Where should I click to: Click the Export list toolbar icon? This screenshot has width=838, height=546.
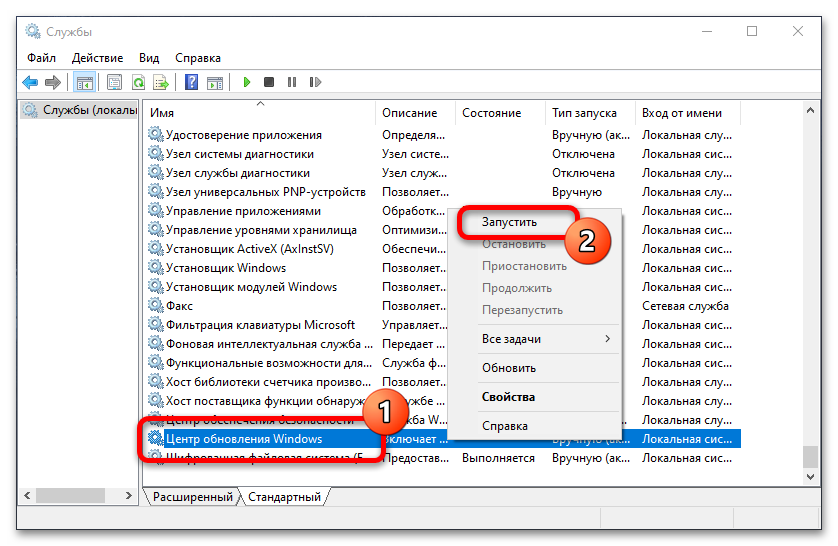[161, 82]
